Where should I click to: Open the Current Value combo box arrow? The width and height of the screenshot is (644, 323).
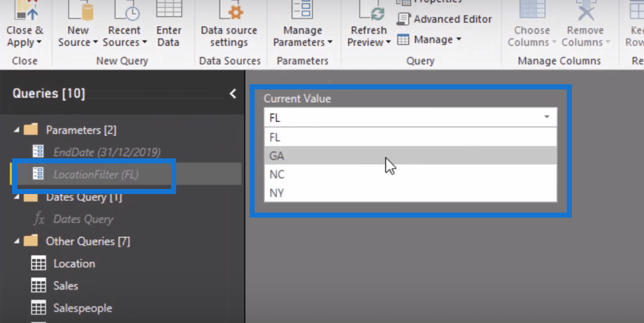[x=546, y=117]
